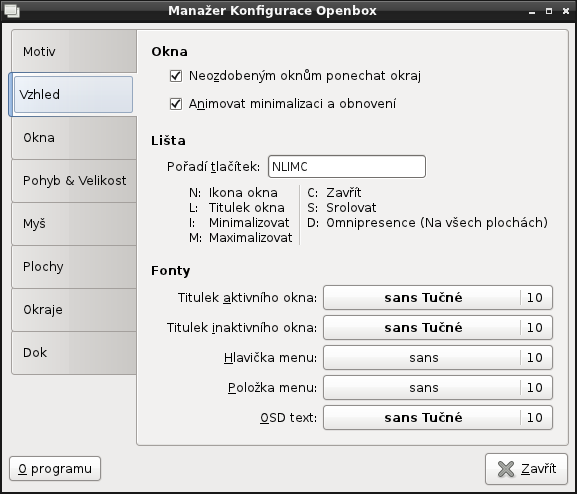Click the Lišta section heading
This screenshot has height=494, width=577.
(x=168, y=141)
